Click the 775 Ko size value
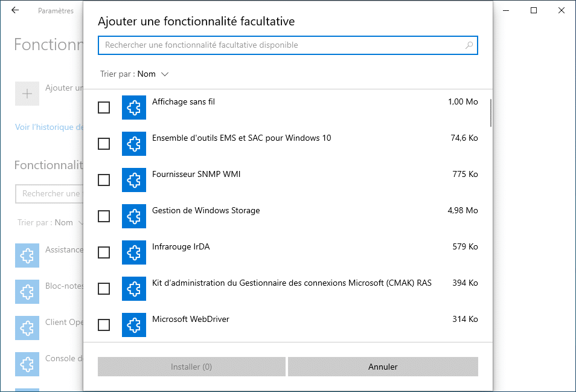The image size is (576, 392). (x=465, y=174)
